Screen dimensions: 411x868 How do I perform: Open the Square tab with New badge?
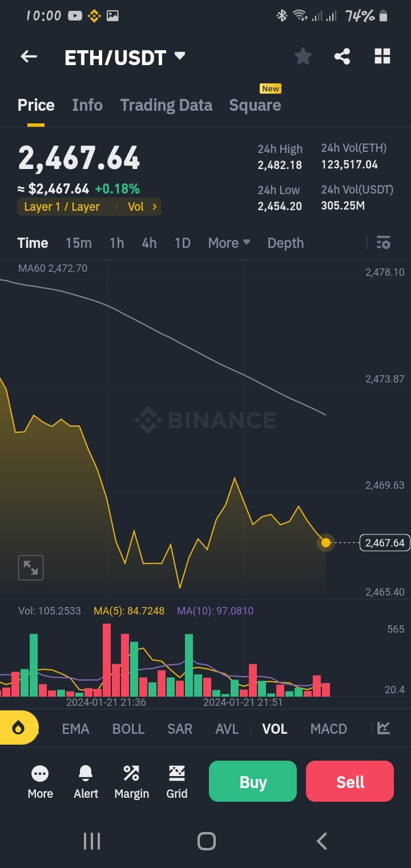255,105
